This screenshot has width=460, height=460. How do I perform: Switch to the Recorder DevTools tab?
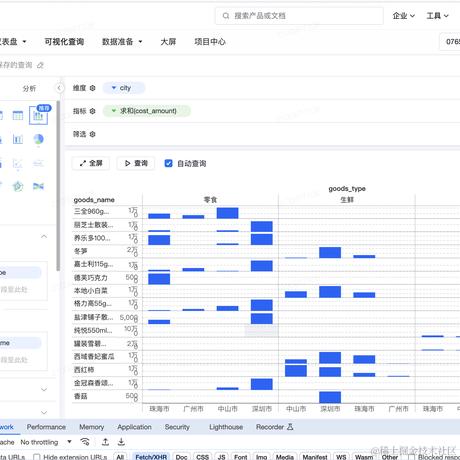(274, 427)
